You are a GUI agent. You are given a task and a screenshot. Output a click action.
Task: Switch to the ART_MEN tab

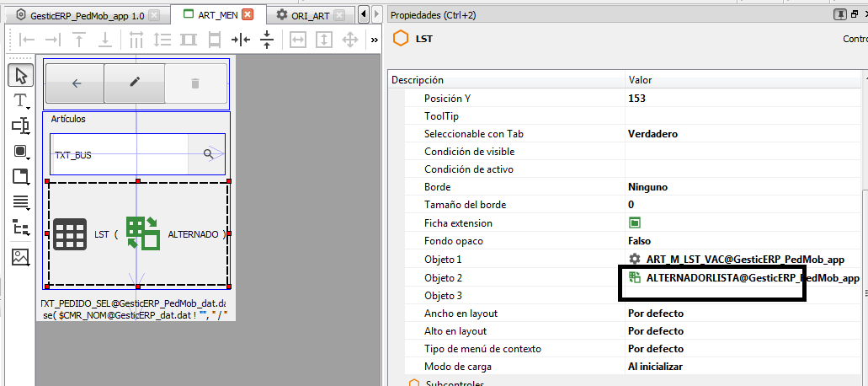(x=218, y=15)
